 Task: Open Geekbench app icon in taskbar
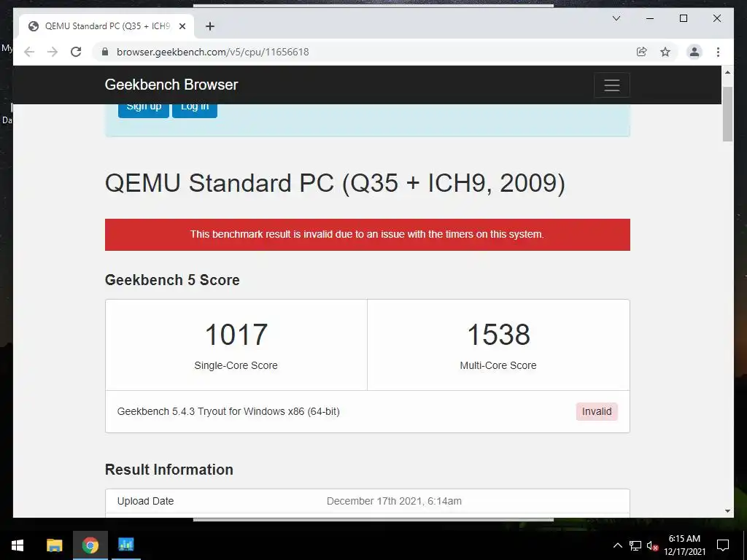[125, 545]
